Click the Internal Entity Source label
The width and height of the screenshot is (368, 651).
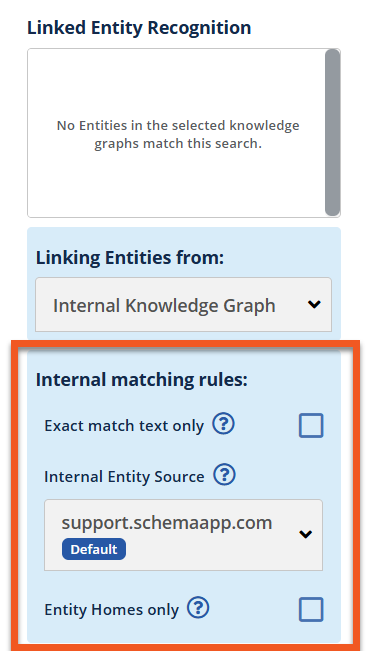coord(124,477)
